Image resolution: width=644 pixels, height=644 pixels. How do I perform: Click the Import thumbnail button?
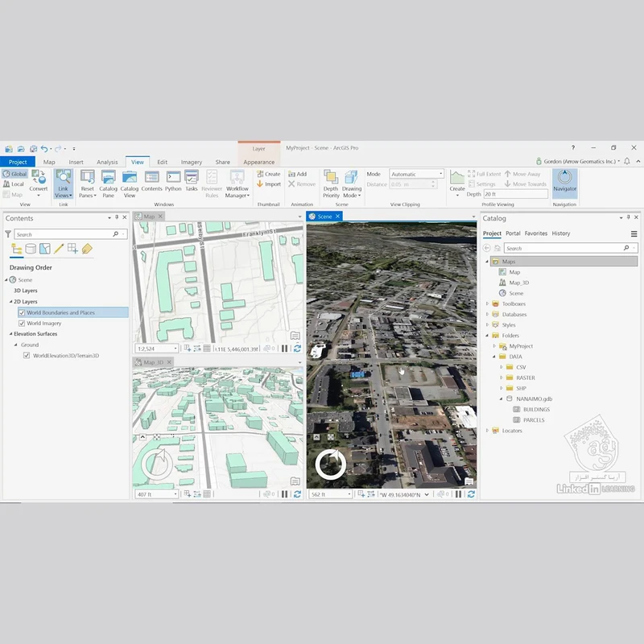coord(269,184)
